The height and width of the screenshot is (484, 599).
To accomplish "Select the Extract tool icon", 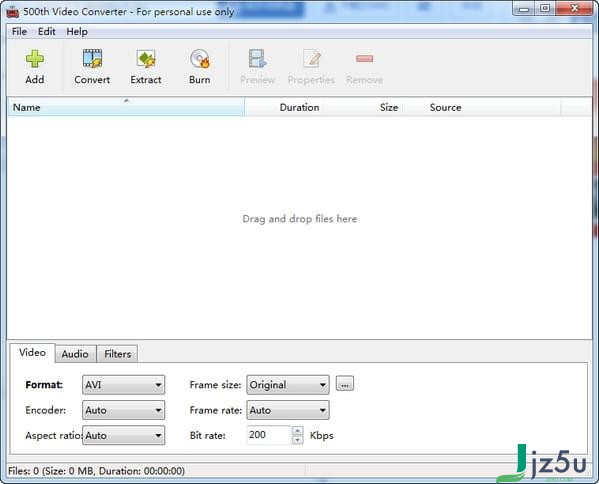I will (x=146, y=59).
